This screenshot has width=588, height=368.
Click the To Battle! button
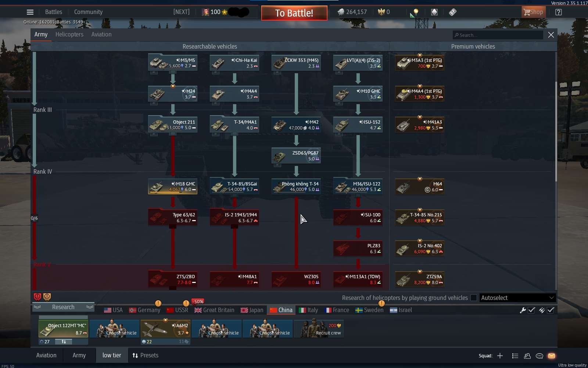pyautogui.click(x=294, y=13)
